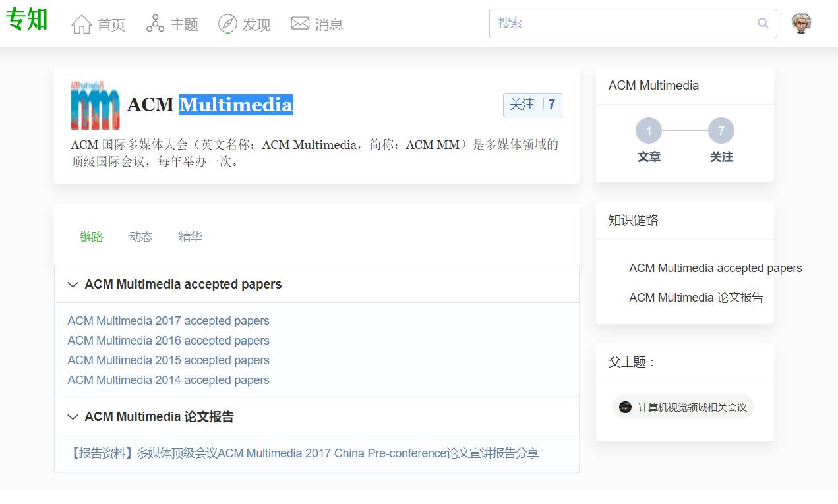Click the 发现 compass icon
This screenshot has height=504, width=838.
tap(227, 24)
